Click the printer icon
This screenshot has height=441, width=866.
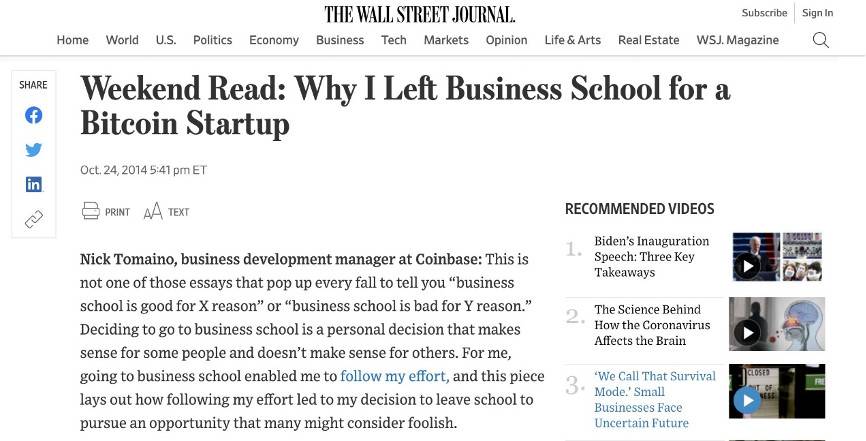click(x=91, y=211)
